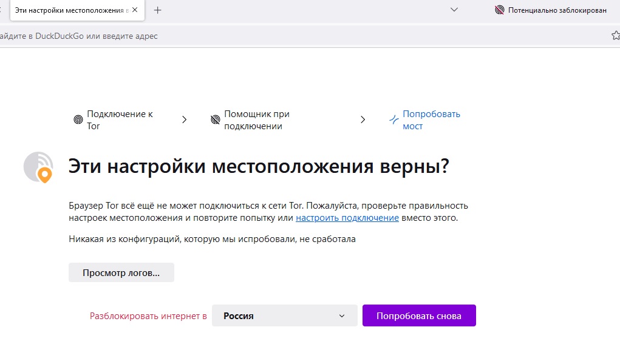Click the 'Разблокировать интернет в' label
Image resolution: width=620 pixels, height=364 pixels.
coord(148,316)
